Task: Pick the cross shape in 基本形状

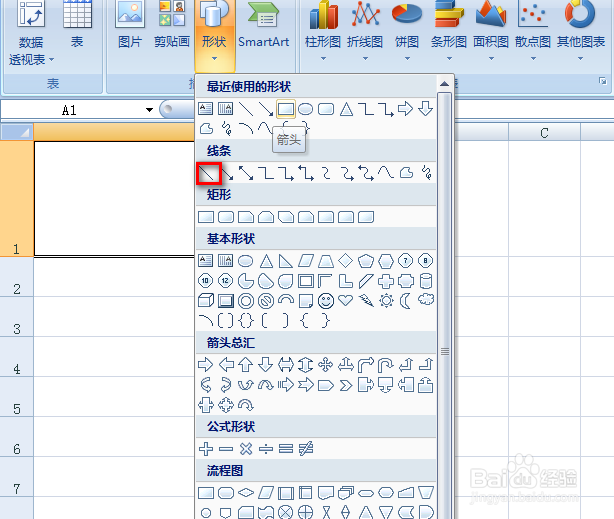Action: point(386,281)
